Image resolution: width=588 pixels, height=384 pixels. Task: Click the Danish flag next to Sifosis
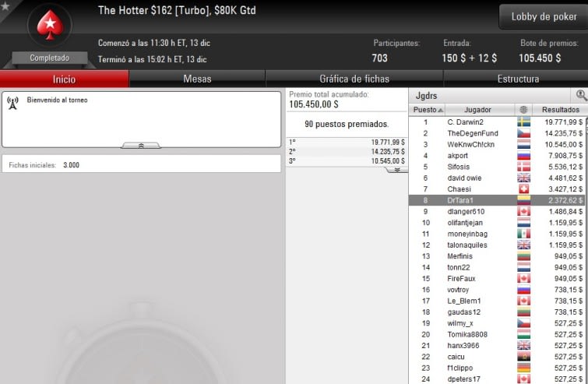click(x=523, y=167)
